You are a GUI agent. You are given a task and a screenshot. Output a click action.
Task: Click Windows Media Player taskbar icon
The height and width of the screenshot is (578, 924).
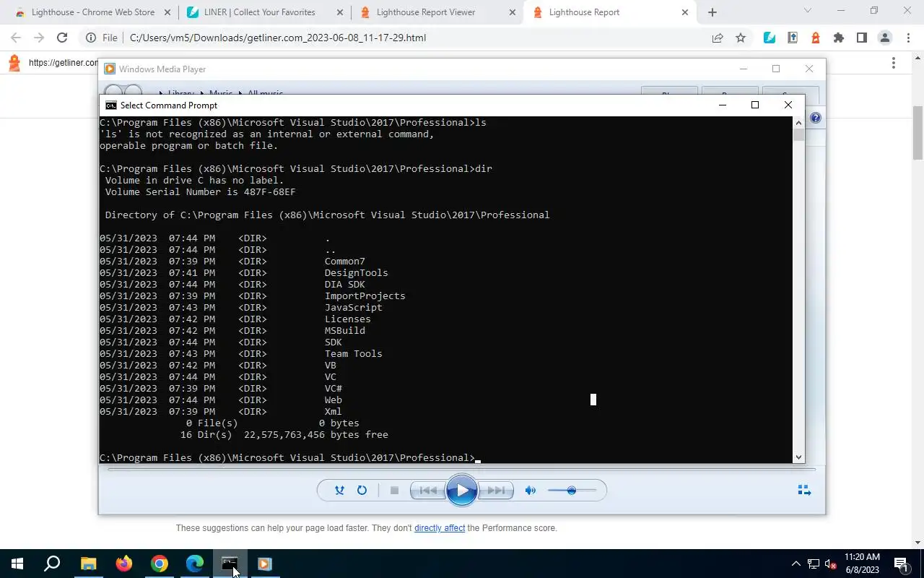tap(265, 564)
